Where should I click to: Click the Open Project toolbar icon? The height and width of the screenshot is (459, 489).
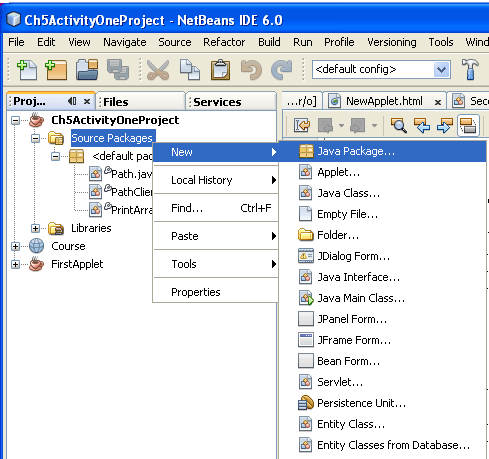pos(87,70)
